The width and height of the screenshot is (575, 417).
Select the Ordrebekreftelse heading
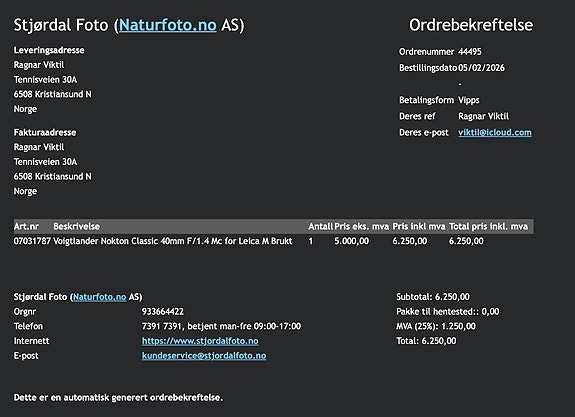(x=471, y=25)
